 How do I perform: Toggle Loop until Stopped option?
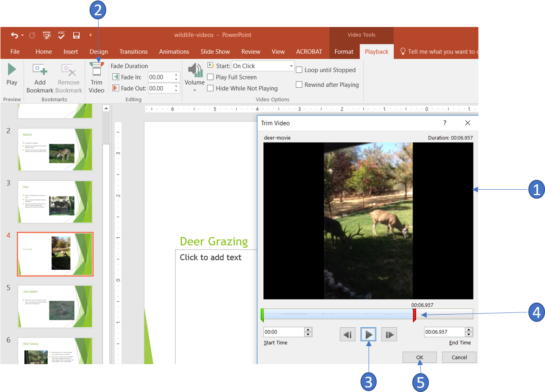(299, 70)
